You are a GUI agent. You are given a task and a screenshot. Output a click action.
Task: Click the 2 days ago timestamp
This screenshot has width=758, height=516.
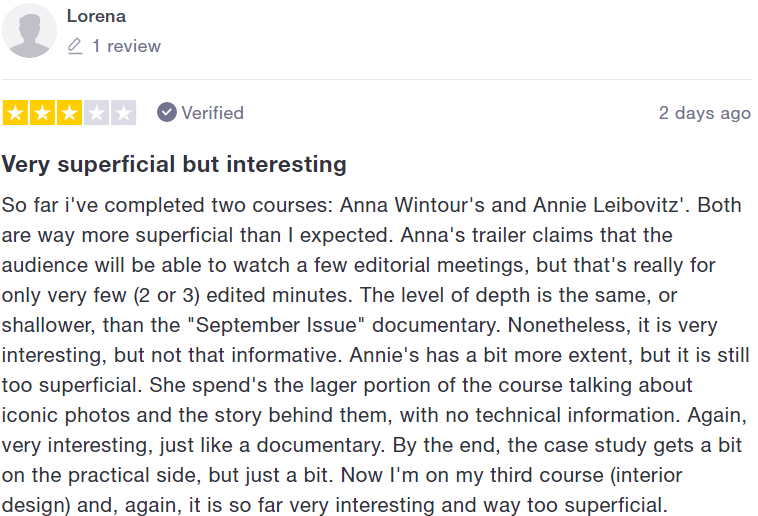[x=705, y=113]
